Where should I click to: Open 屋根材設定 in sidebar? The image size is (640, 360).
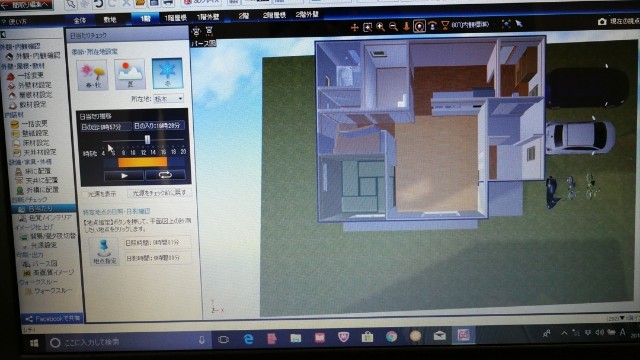31,95
